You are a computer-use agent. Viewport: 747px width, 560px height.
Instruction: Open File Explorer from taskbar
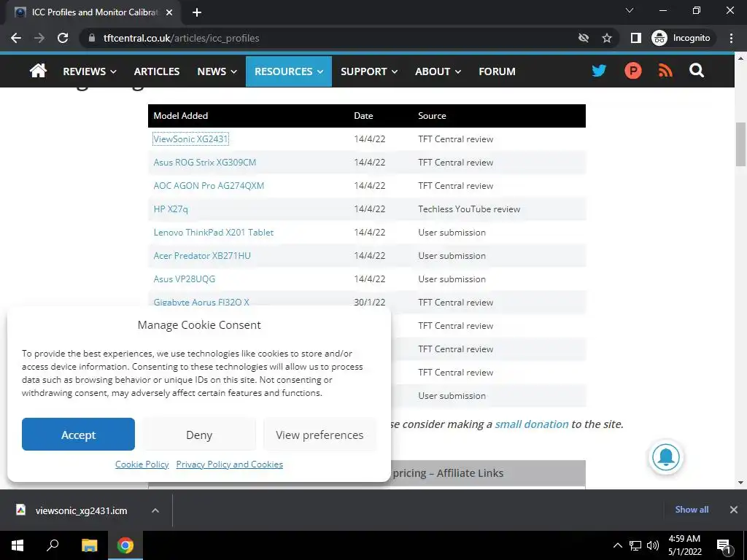pos(89,545)
